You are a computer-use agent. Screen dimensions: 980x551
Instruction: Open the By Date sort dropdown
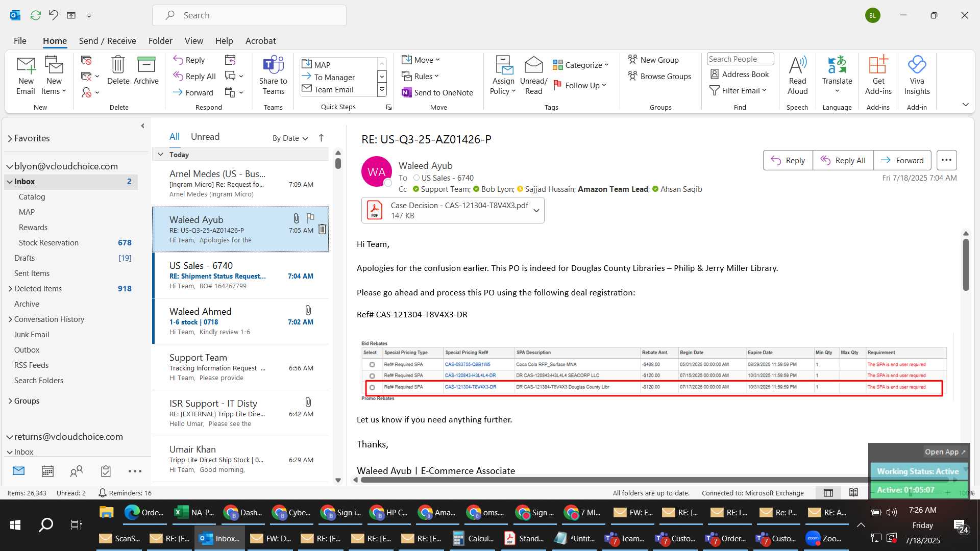290,138
